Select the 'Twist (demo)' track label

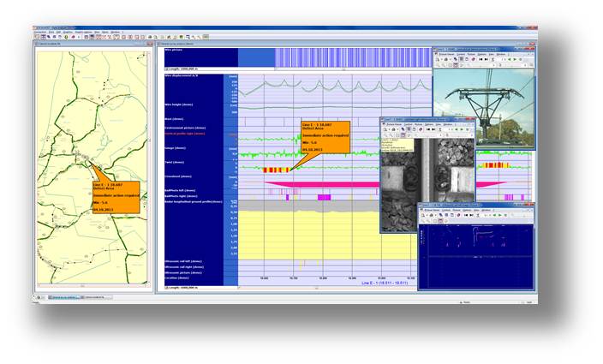[x=175, y=162]
